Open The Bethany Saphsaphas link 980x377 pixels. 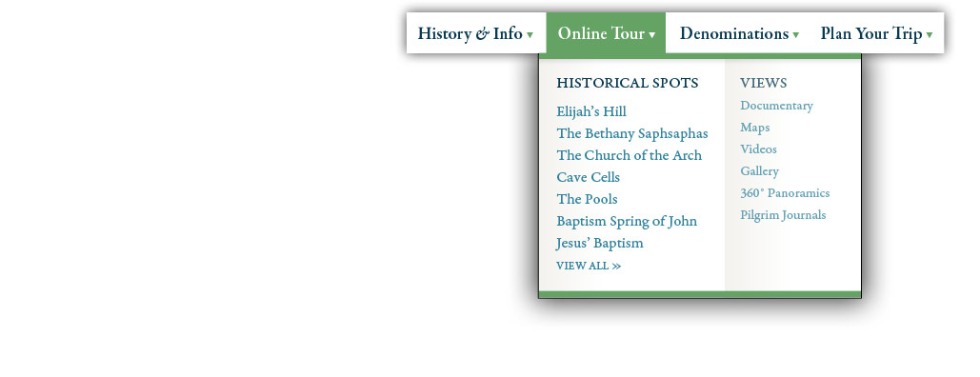(631, 134)
